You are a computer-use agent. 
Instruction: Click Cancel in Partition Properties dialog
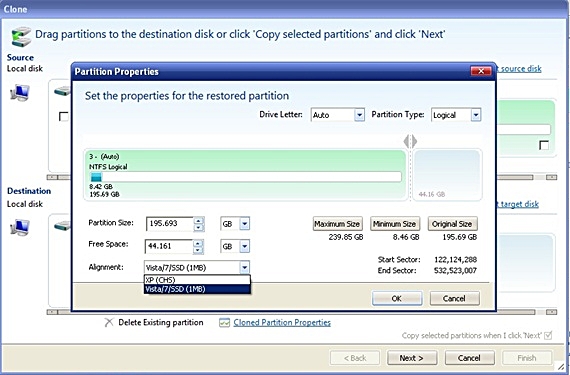pos(454,298)
